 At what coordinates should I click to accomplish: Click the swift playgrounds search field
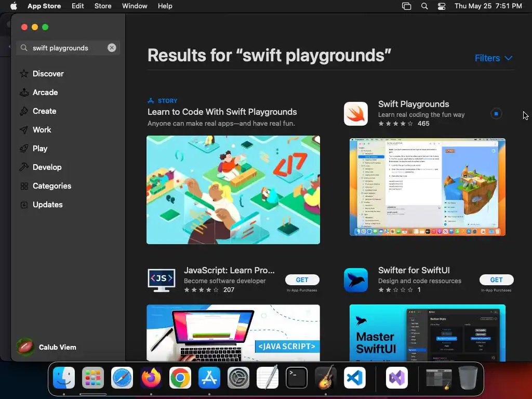[x=68, y=48]
